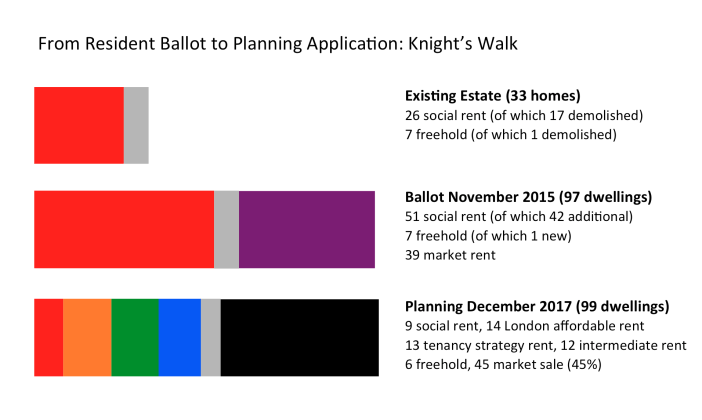Screen dimensions: 702x420
Task: Click the "51 social rent" text line
Action: (x=519, y=216)
